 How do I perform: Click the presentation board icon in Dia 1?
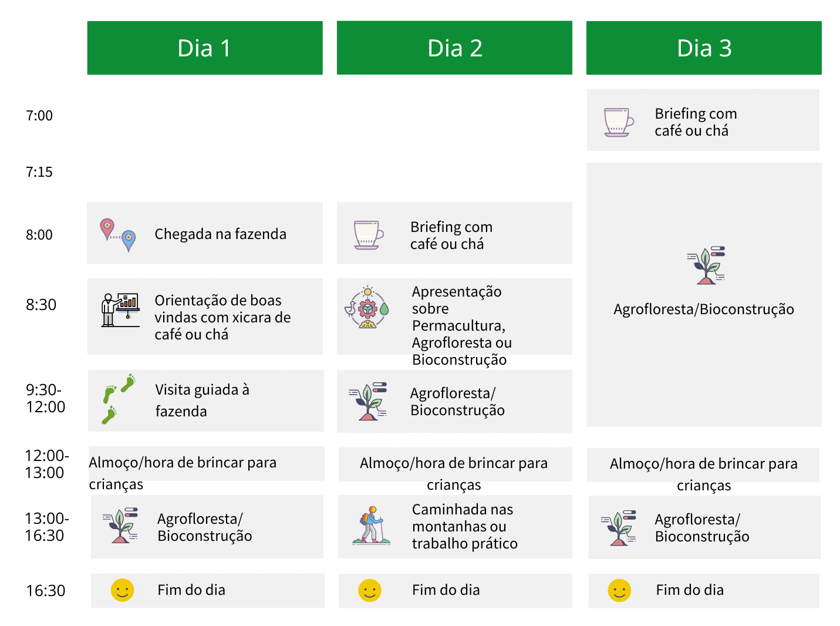[120, 309]
